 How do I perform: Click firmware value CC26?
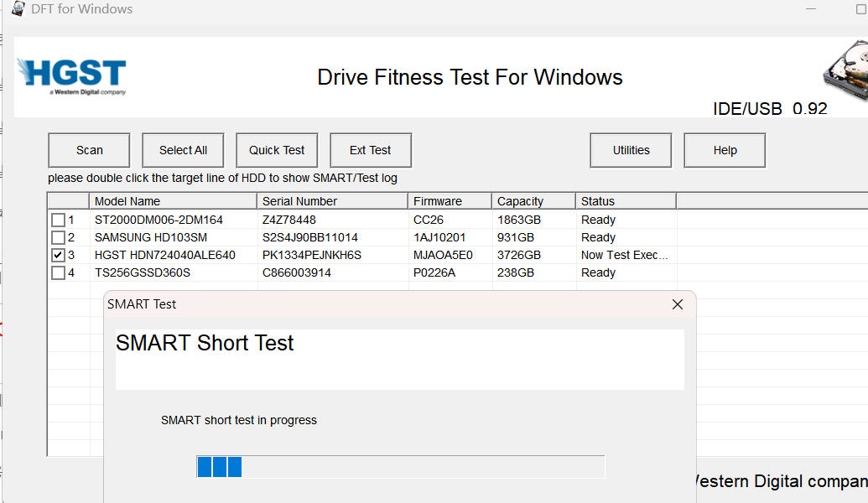pos(429,220)
